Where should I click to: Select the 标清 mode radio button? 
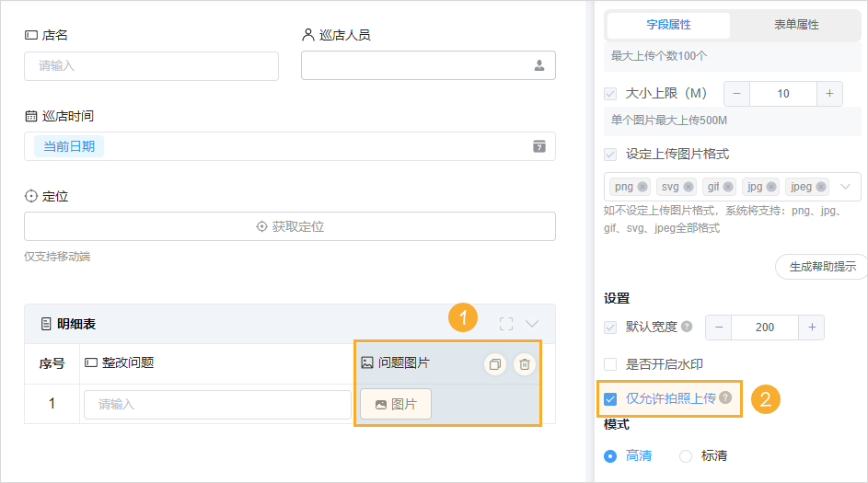(686, 456)
